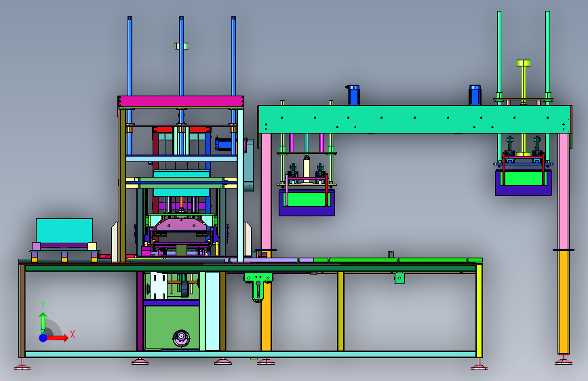Image resolution: width=588 pixels, height=381 pixels.
Task: Select the large green horizontal gantry beam
Action: (415, 119)
